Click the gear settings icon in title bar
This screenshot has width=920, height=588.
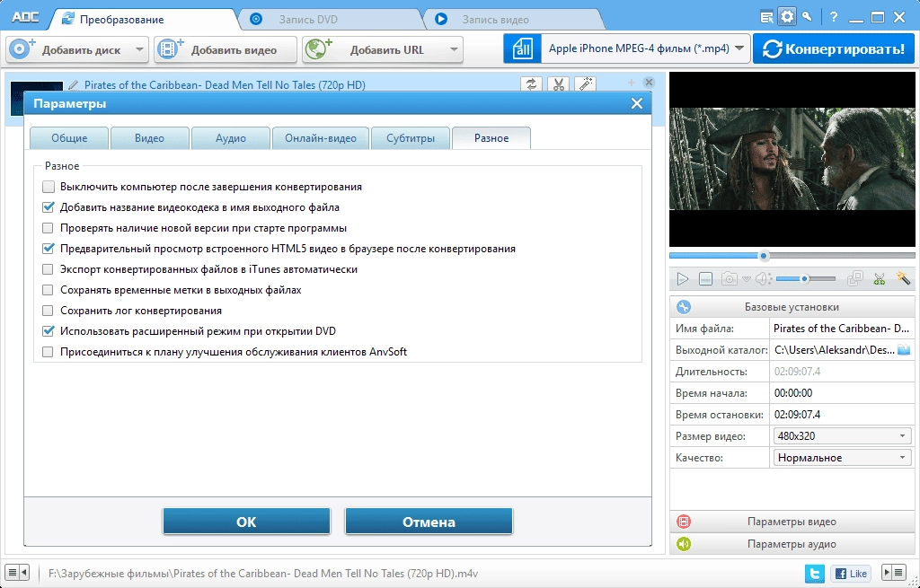click(x=787, y=16)
